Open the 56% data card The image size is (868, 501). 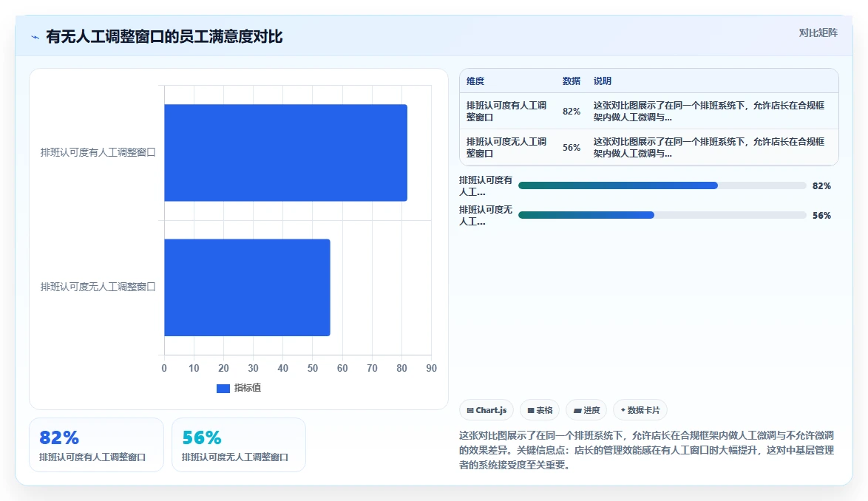(x=239, y=445)
